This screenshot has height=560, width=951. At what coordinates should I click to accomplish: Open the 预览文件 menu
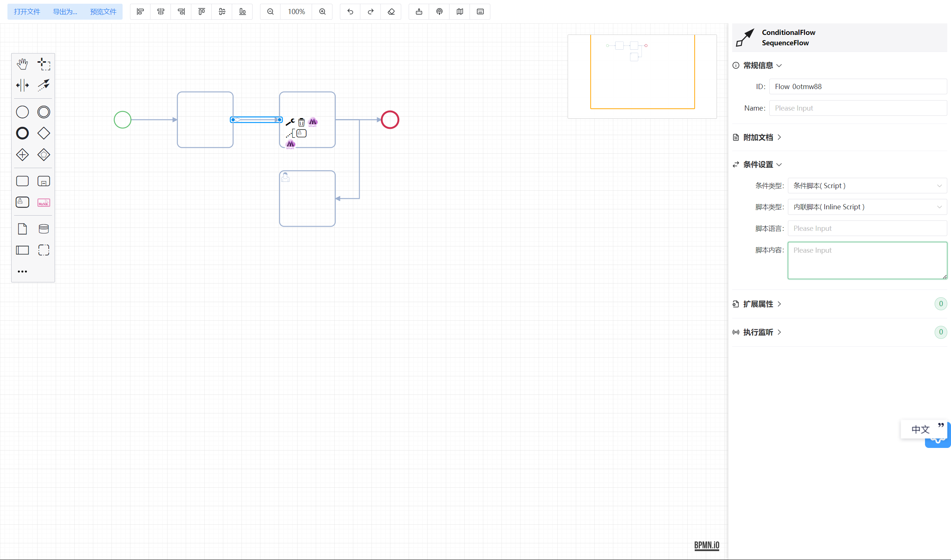(x=103, y=12)
